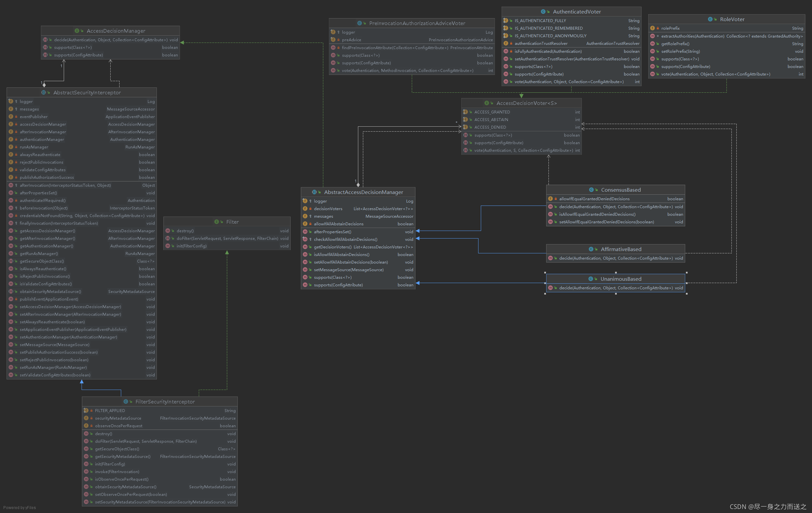The width and height of the screenshot is (812, 513).
Task: Click the field icon beside IS_AUTHENTICATED_FULLY
Action: coord(506,20)
